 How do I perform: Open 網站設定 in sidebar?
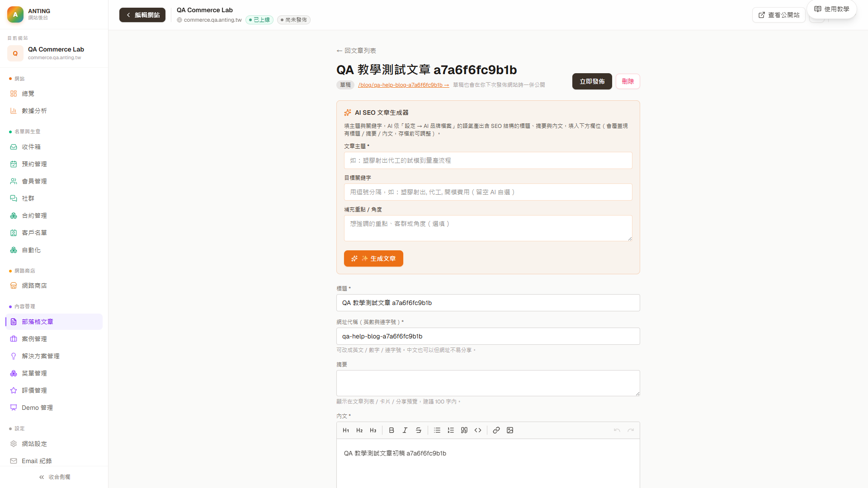pyautogui.click(x=54, y=444)
